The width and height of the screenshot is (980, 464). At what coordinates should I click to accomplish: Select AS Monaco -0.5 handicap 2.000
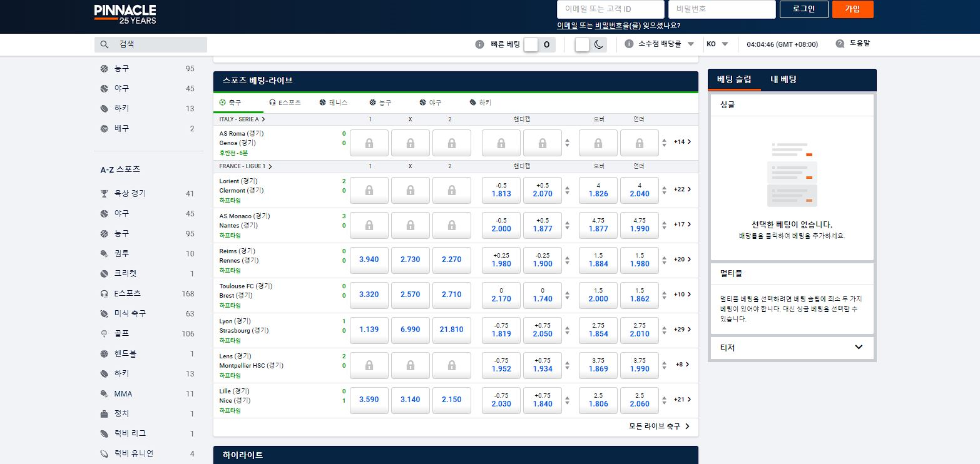[x=501, y=226]
